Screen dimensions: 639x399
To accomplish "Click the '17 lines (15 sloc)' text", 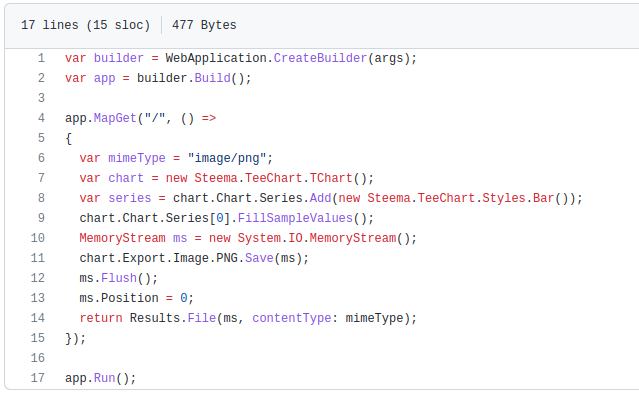I will coord(86,25).
